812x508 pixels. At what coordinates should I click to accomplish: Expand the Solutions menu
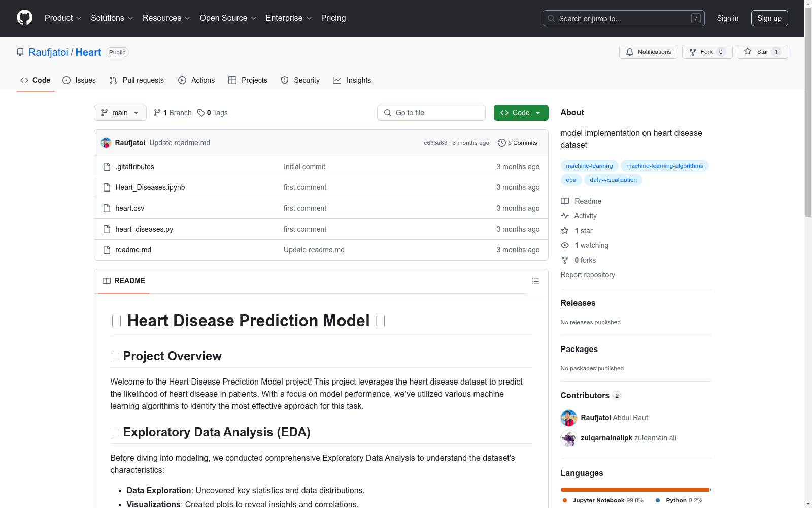pos(112,18)
